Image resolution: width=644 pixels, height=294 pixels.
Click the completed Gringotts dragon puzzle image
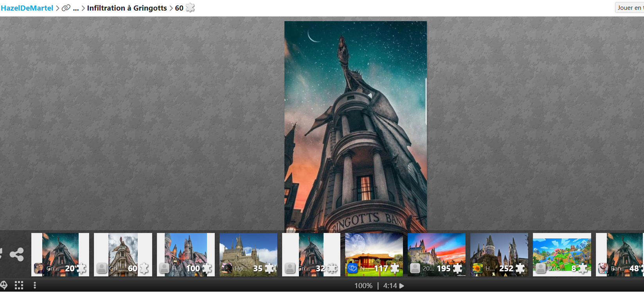[x=356, y=126]
